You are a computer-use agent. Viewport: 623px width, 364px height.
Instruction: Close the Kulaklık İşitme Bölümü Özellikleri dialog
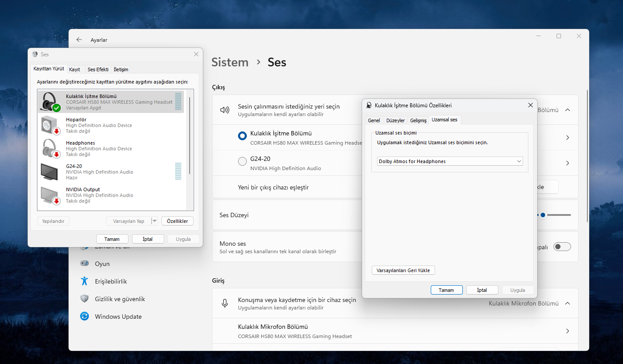click(x=530, y=105)
